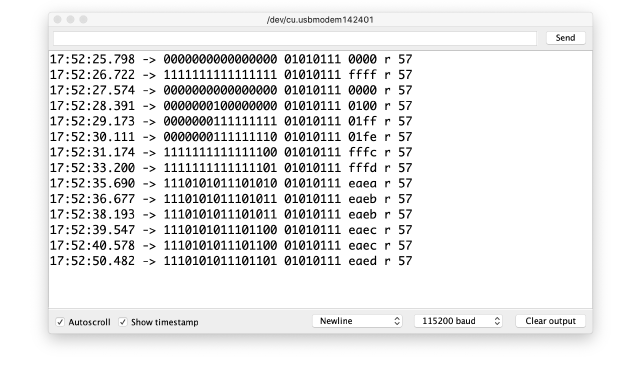Select the log line at 17:52:29.173
Image resolution: width=640 pixels, height=384 pixels.
(x=231, y=122)
